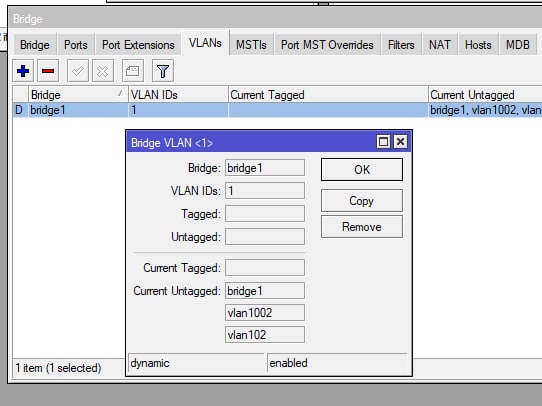Click the dynamic status text in dialog
The image size is (542, 406).
pos(150,363)
